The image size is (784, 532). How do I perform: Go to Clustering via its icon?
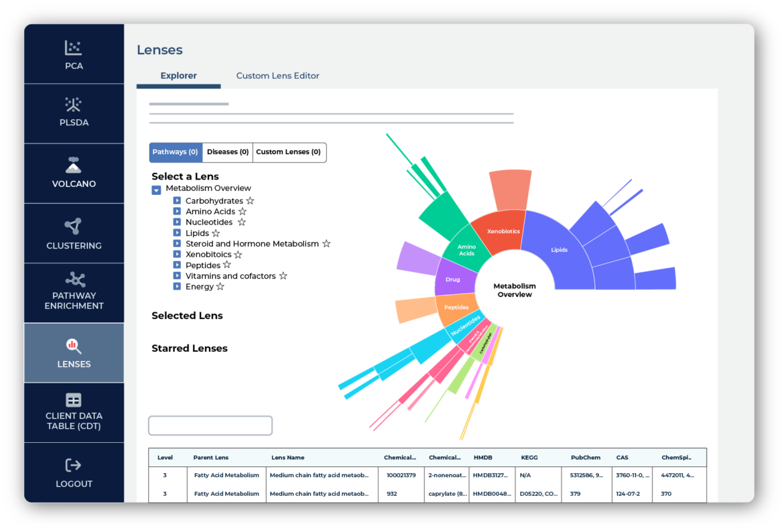tap(74, 226)
